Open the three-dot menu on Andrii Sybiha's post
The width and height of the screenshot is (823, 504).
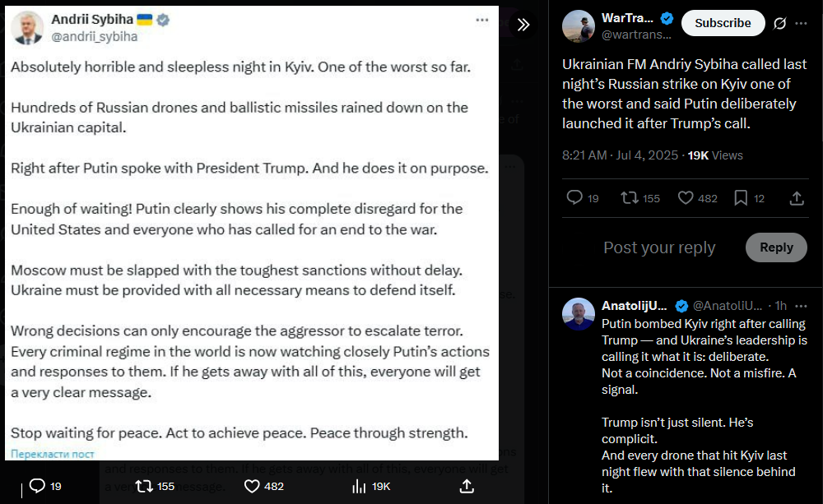[481, 20]
